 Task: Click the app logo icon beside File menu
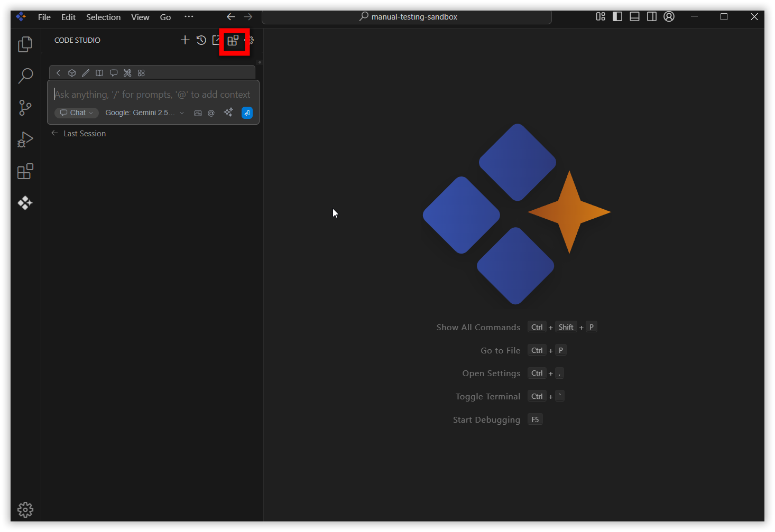[x=21, y=17]
